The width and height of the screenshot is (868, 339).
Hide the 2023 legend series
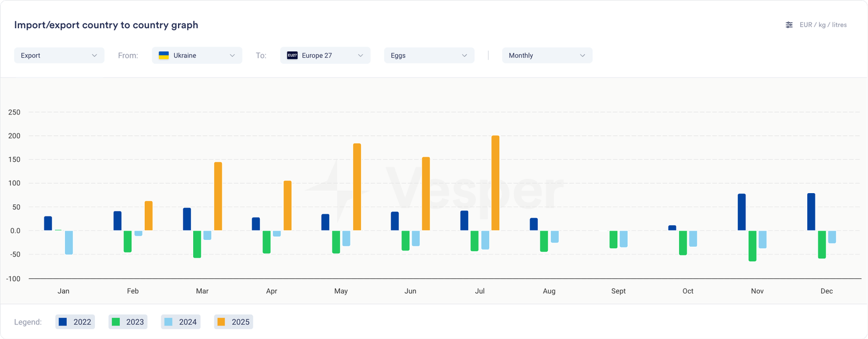pos(128,322)
